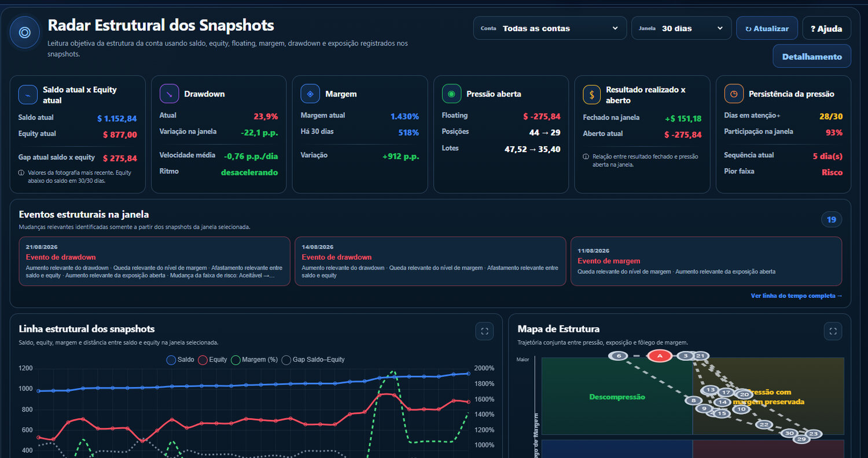The width and height of the screenshot is (868, 458).
Task: Expand the Linha estrutural chart to fullscreen
Action: (x=485, y=331)
